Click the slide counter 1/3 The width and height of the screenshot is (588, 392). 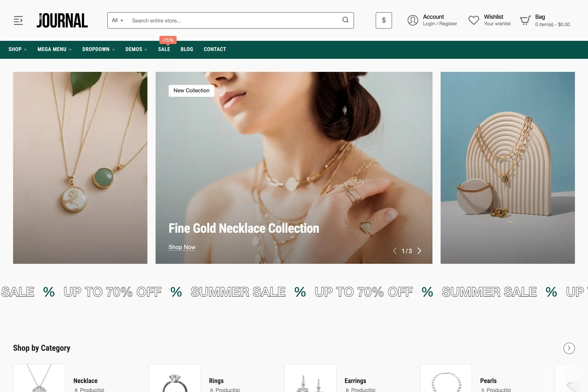coord(407,251)
